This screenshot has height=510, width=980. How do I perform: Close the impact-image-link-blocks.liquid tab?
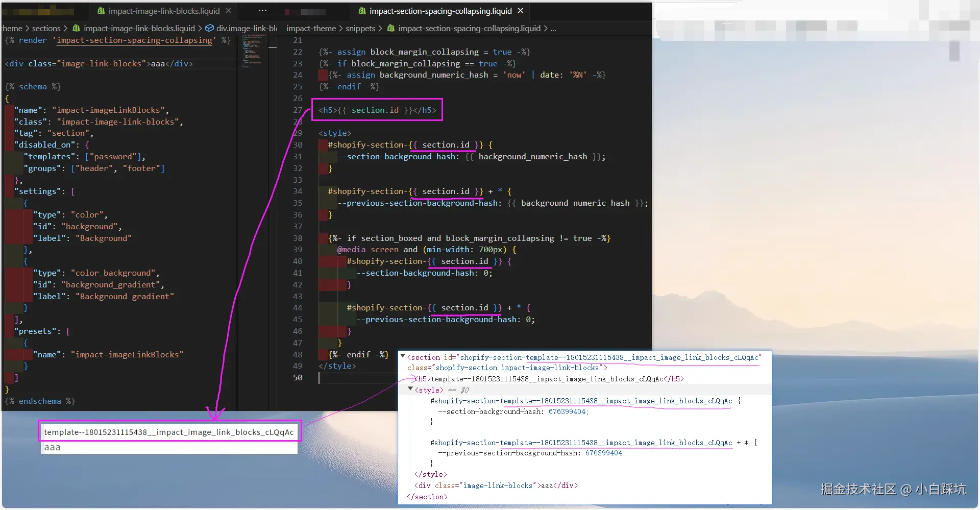tap(228, 11)
